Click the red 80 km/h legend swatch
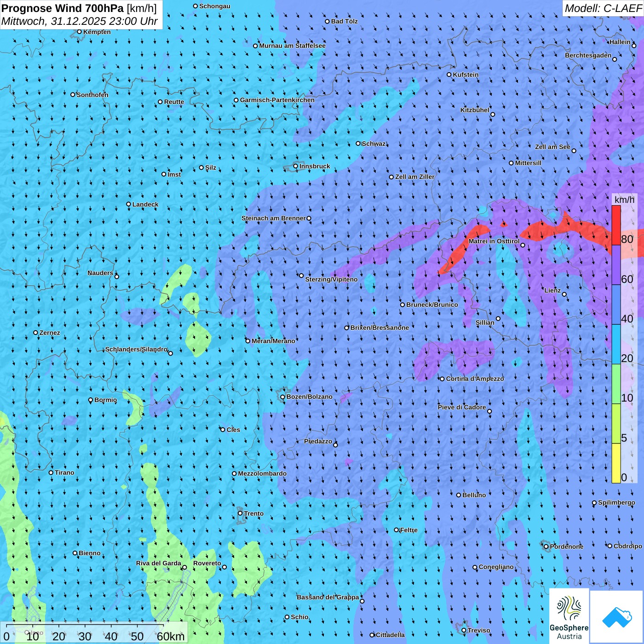 (616, 225)
